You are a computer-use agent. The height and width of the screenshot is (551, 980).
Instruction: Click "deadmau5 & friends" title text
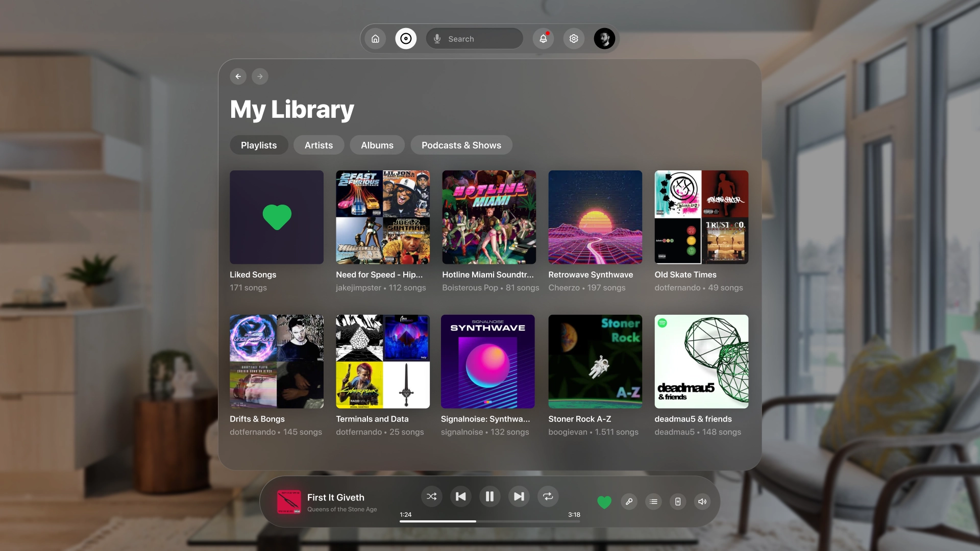693,419
